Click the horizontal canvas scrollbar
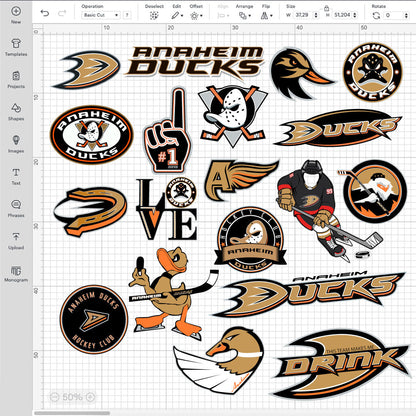Screen dimensions: 416x416 coord(72,413)
